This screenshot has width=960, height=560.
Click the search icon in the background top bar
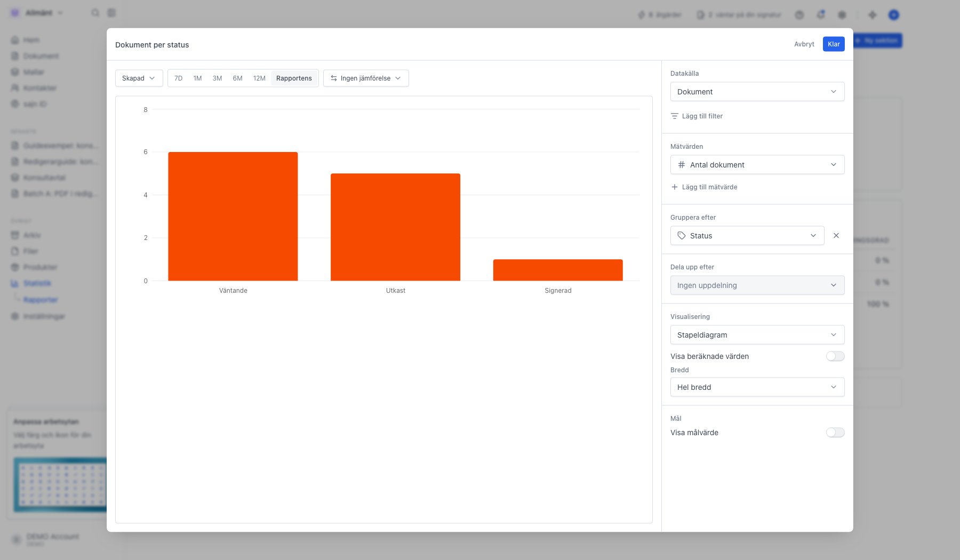pos(95,13)
